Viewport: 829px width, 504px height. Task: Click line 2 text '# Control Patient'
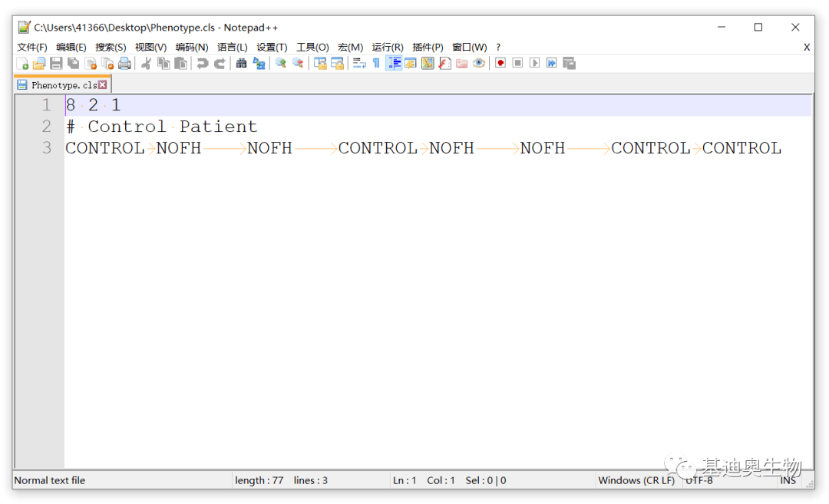click(x=161, y=127)
